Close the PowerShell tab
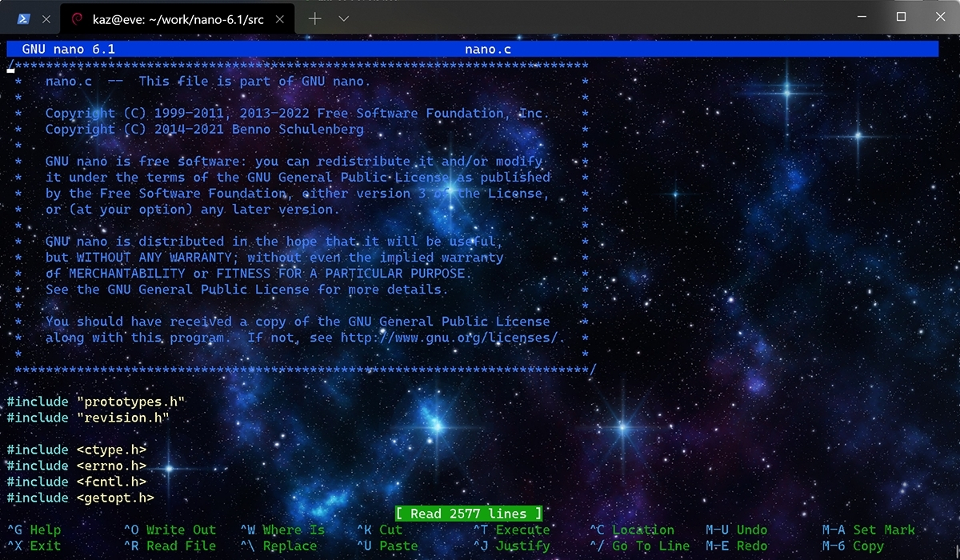Image resolution: width=960 pixels, height=560 pixels. [46, 18]
